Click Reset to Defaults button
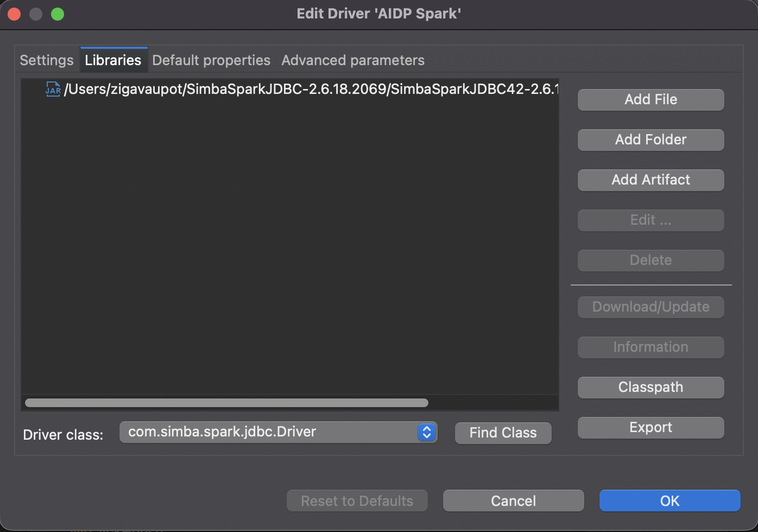 pos(357,501)
